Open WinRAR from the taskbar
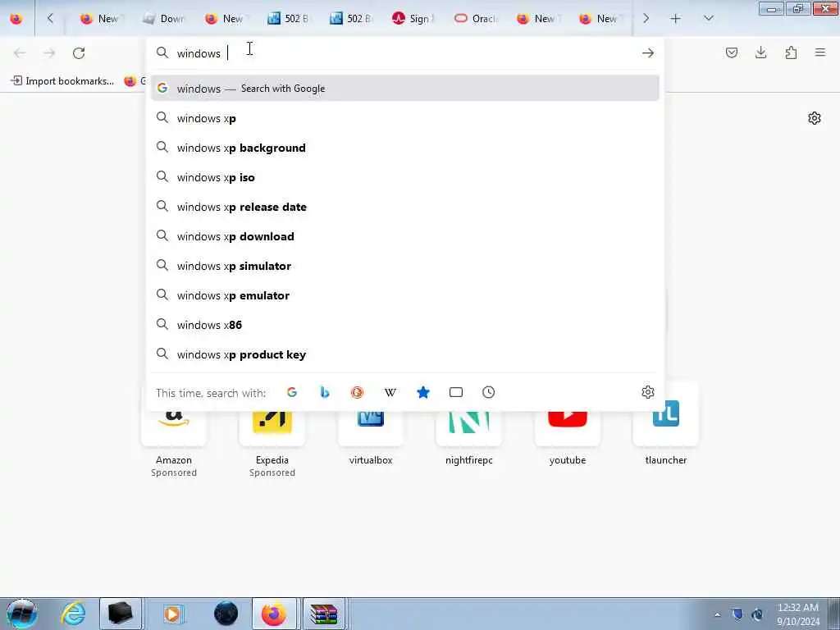 point(324,614)
